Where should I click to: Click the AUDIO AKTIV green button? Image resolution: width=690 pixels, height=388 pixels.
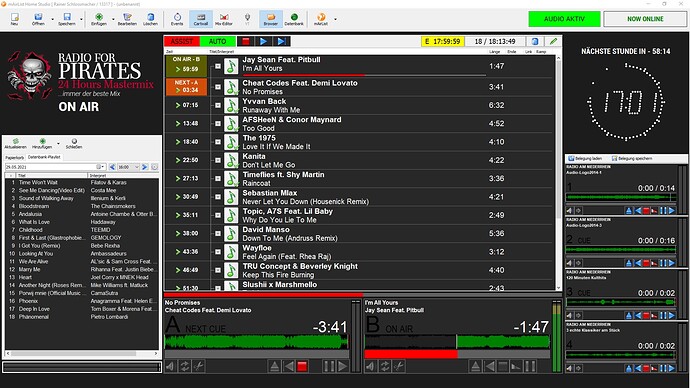tap(564, 19)
